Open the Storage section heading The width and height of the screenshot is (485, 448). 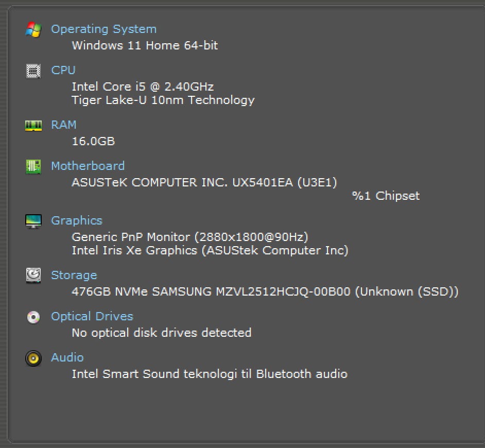point(74,275)
